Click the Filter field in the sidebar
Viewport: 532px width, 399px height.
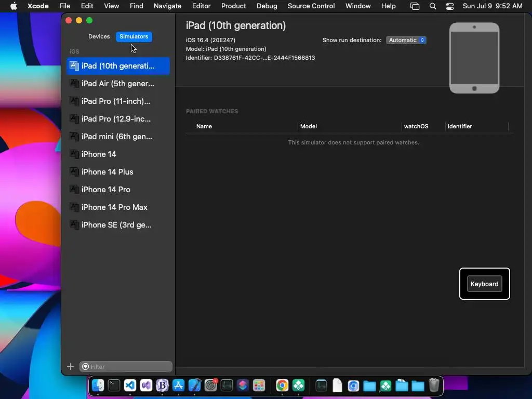pyautogui.click(x=126, y=366)
